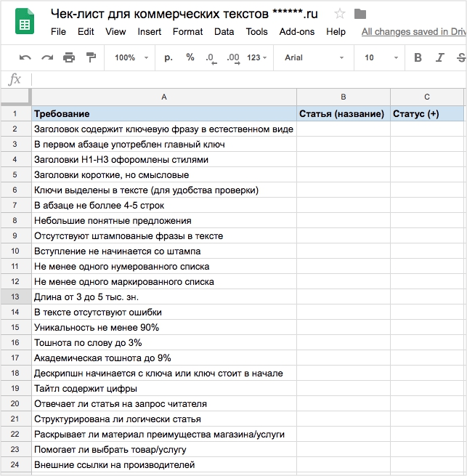Expand the Arial font family dropdown

tap(314, 57)
